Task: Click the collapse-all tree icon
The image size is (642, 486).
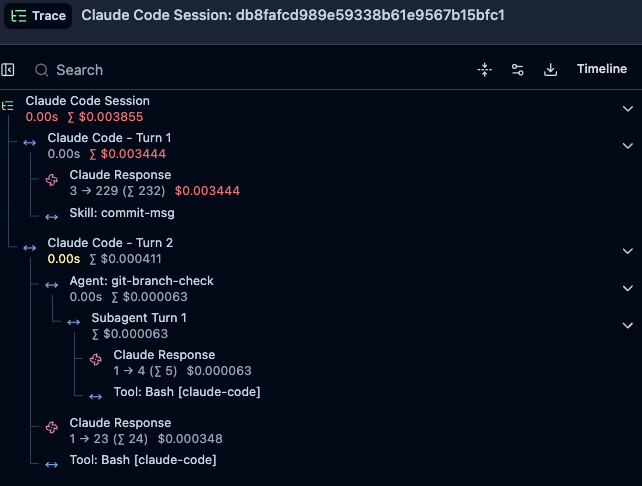Action: tap(484, 70)
